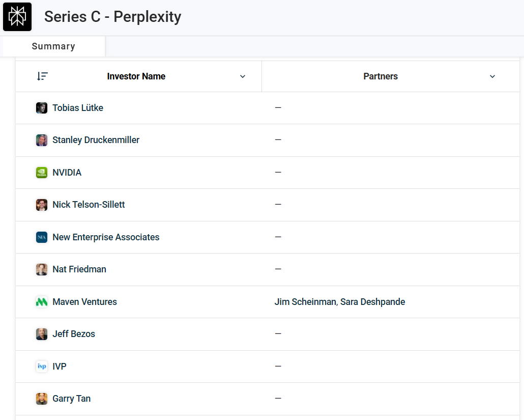Click the IVP logo icon

tap(42, 367)
